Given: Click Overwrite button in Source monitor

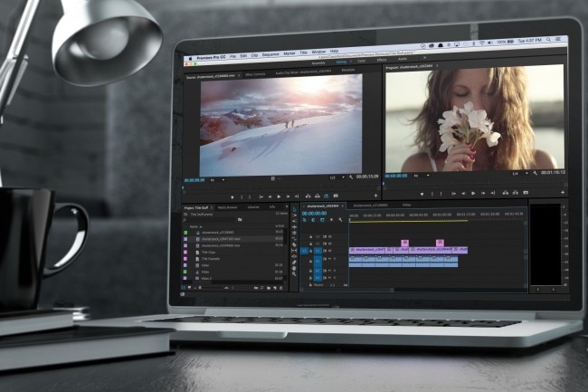Looking at the screenshot, I should (x=318, y=196).
